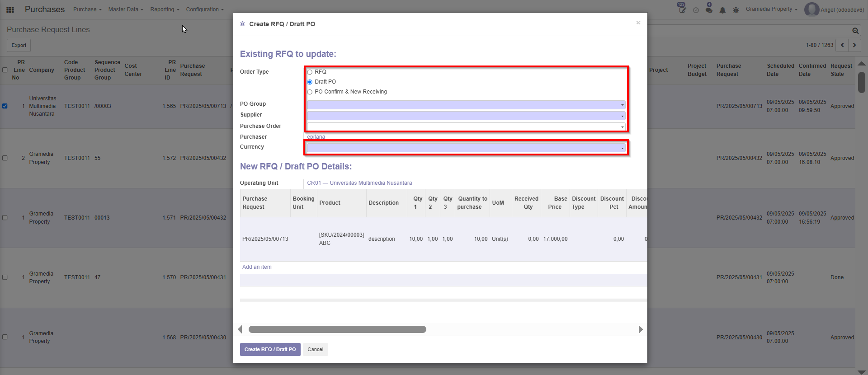Go to next page of records

(854, 45)
